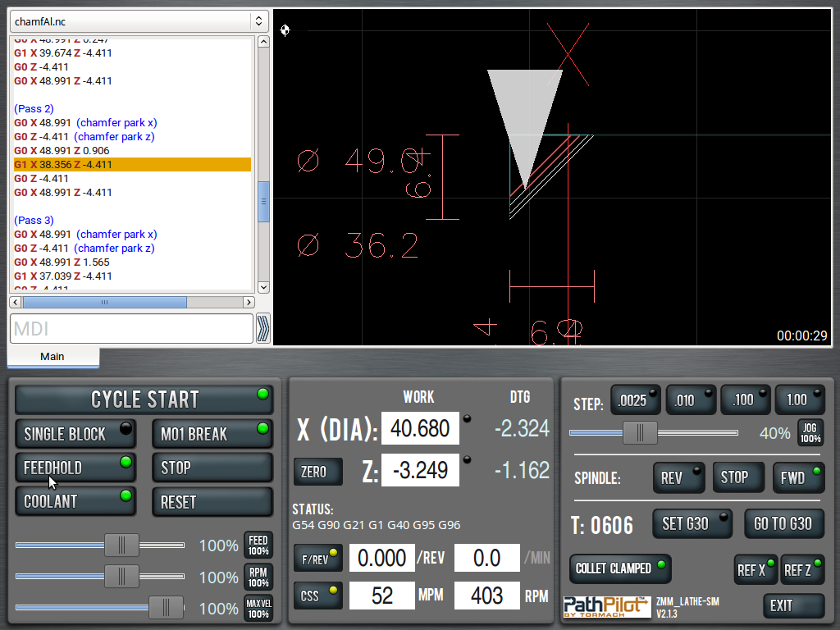Screen dimensions: 840x630
Task: Click the PathPilot by Tormach logo
Action: [607, 607]
